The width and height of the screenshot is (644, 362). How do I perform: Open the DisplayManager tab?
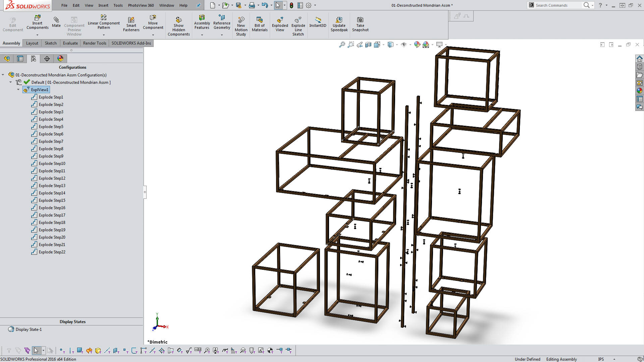click(x=60, y=59)
